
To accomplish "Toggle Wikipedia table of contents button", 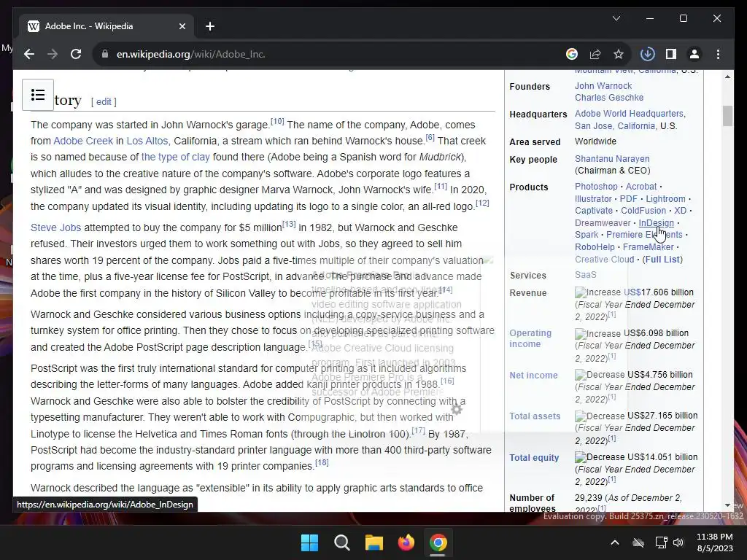I will point(38,95).
